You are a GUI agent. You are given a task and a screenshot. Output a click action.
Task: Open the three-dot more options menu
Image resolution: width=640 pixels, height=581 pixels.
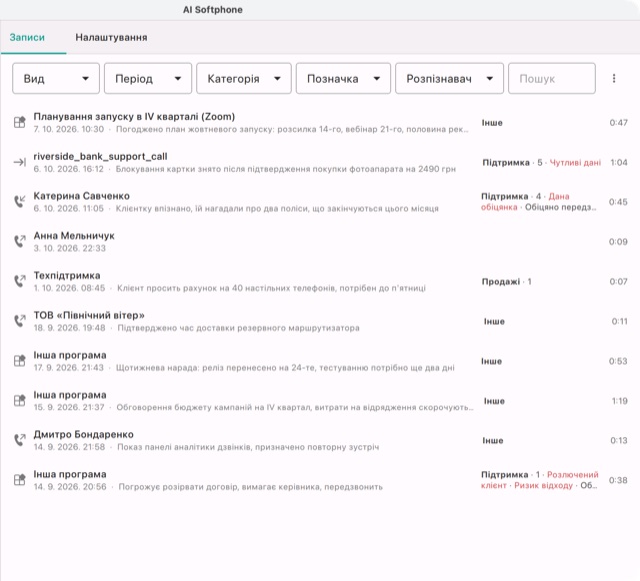(613, 78)
